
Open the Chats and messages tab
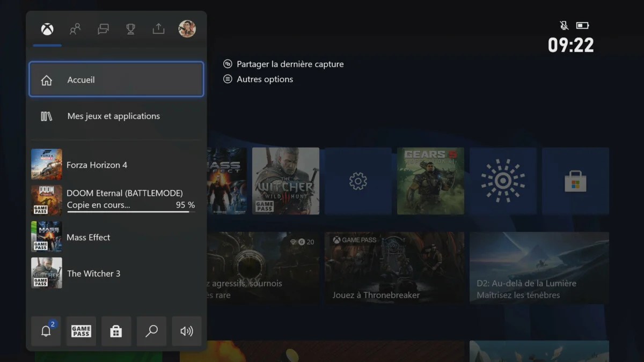(103, 29)
